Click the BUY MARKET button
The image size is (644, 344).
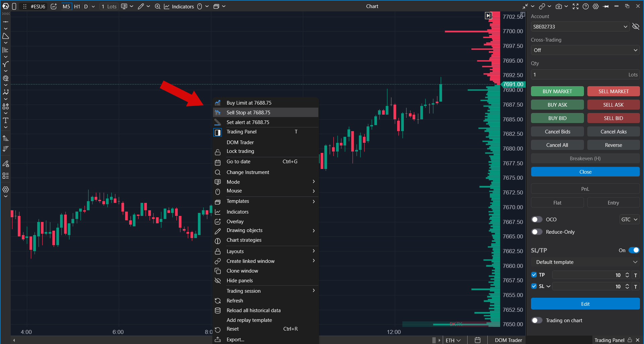[557, 91]
